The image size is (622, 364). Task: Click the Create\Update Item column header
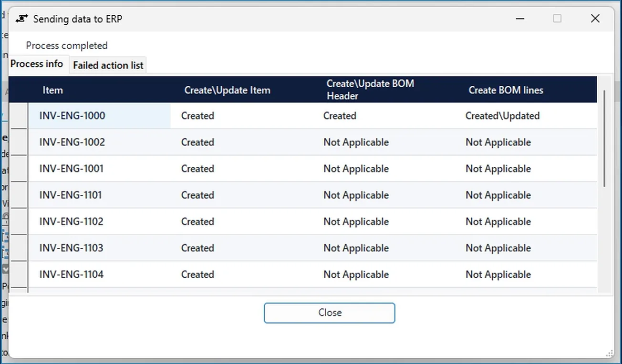click(241, 90)
